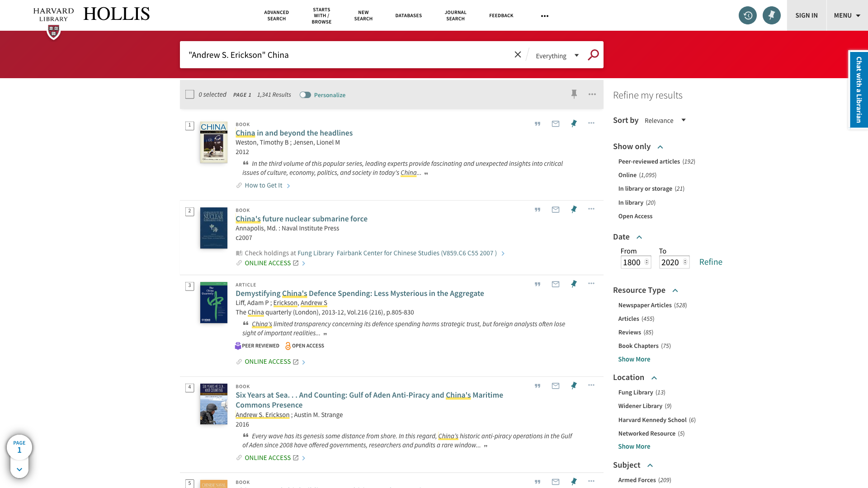The height and width of the screenshot is (488, 868).
Task: Cite 'Demystifying China's Defence Spending' article
Action: click(538, 284)
